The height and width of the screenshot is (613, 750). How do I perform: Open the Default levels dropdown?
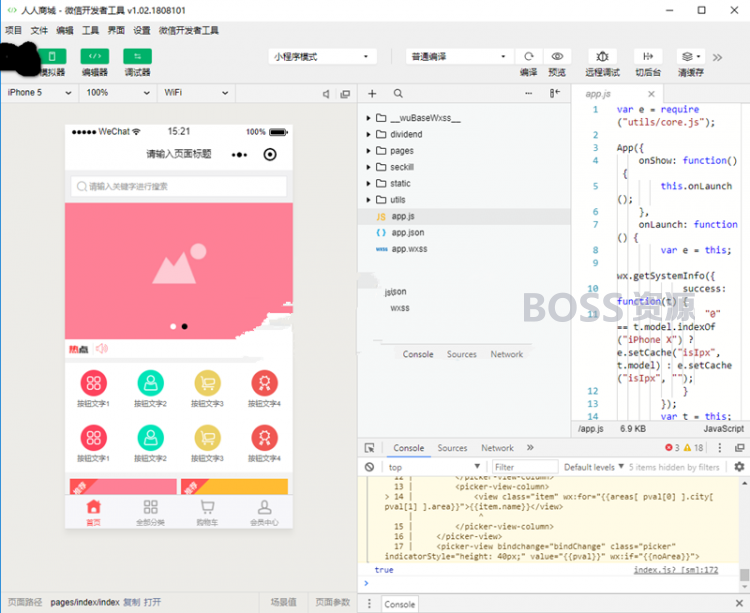pyautogui.click(x=594, y=467)
